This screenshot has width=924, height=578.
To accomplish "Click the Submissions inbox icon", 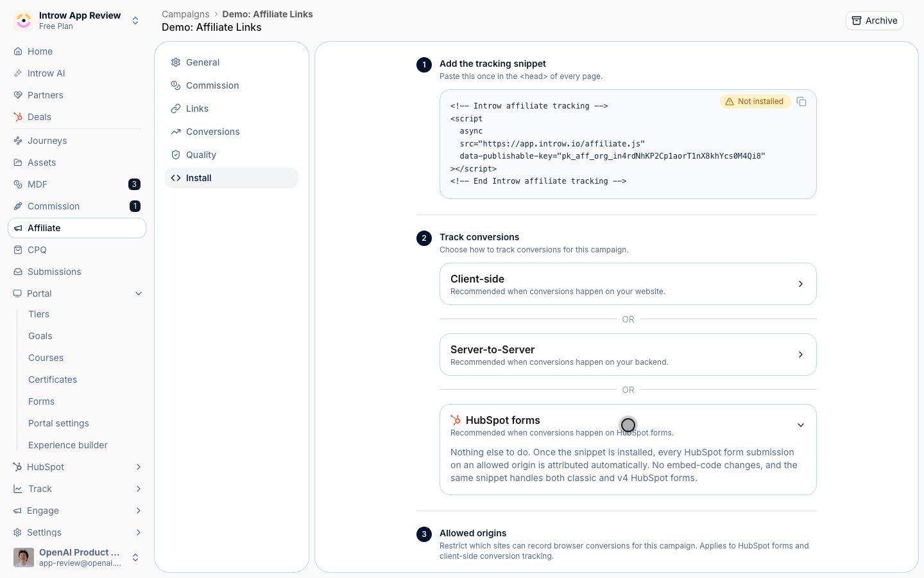I will tap(18, 272).
